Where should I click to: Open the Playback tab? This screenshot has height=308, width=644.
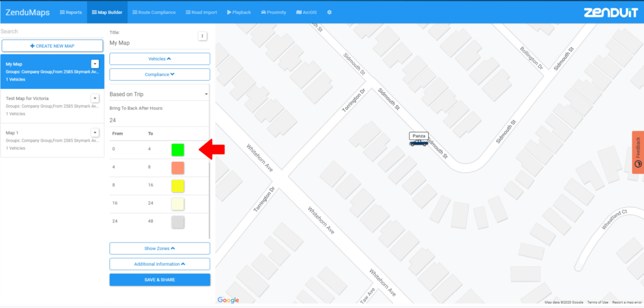(238, 13)
